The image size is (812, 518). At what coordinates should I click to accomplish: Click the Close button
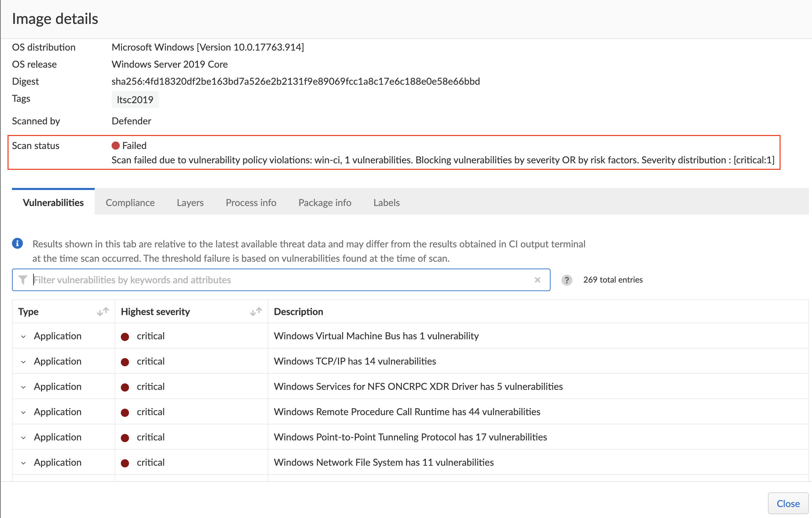pos(788,503)
